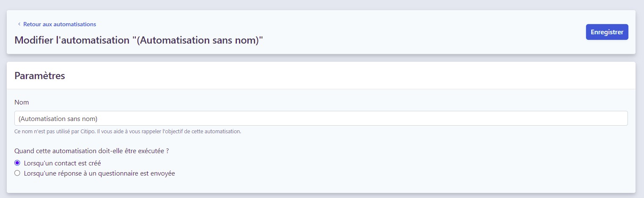Viewport: 644px width, 198px height.
Task: Select the "Lorsqu'un contact est créé" radio button
Action: click(x=17, y=163)
